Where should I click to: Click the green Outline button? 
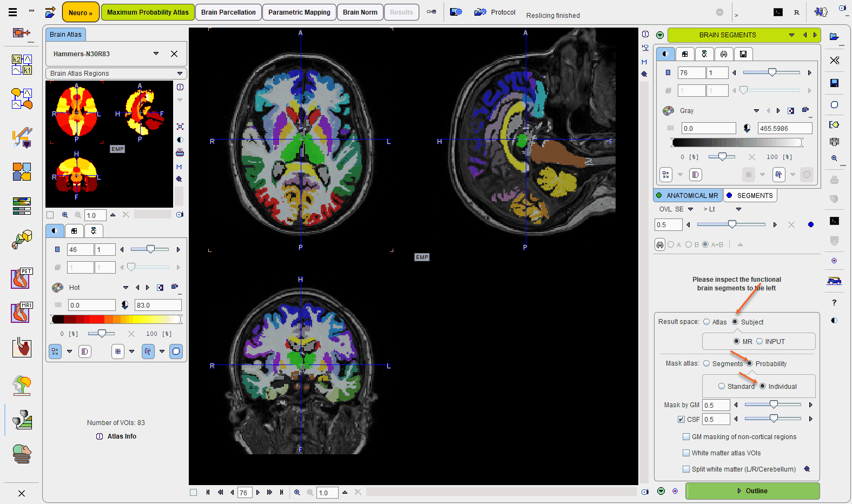[x=752, y=490]
